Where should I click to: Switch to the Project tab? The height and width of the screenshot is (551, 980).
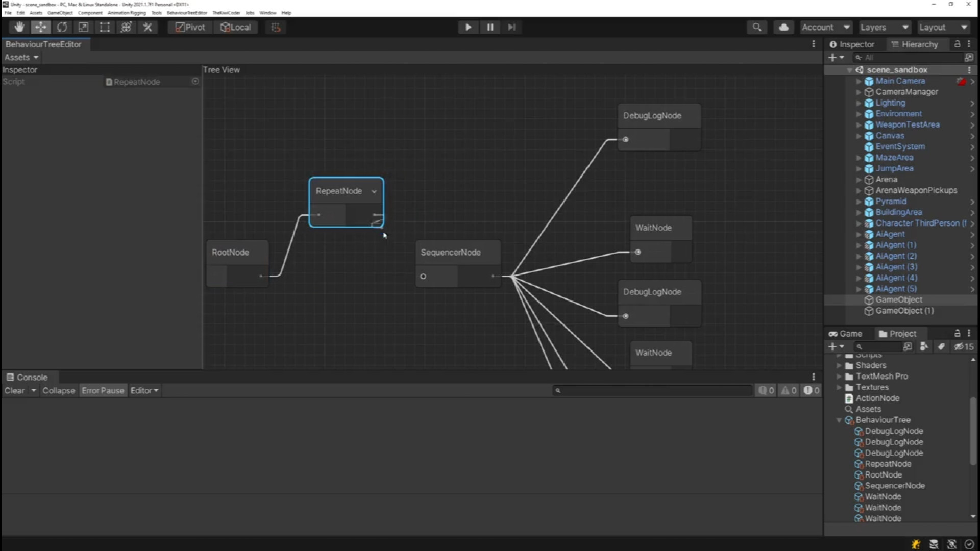point(897,333)
